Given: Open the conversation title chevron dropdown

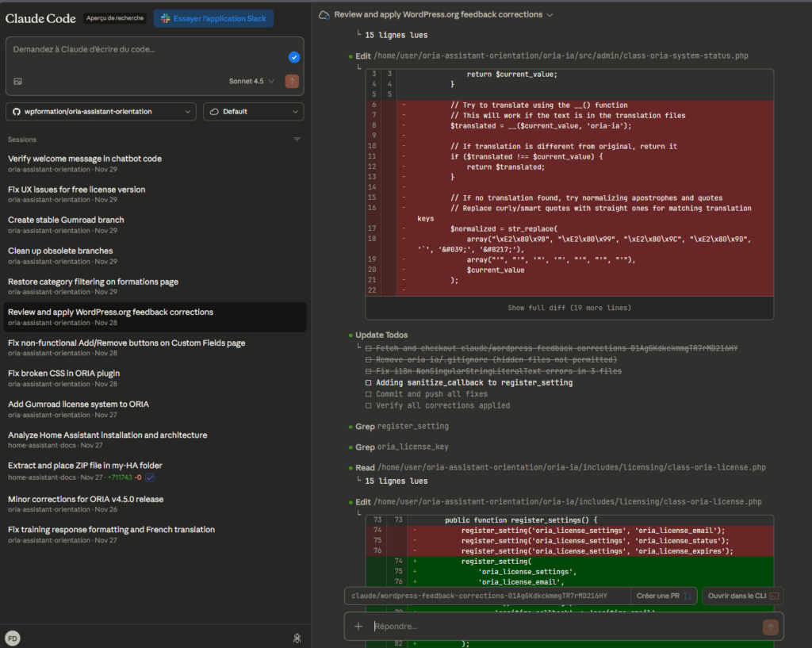Looking at the screenshot, I should point(551,14).
